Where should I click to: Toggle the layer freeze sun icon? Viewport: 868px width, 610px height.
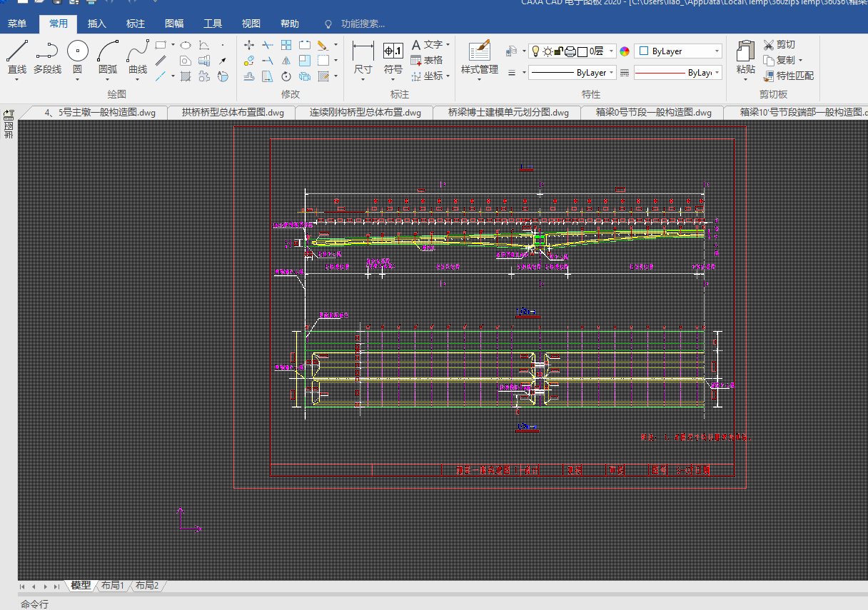pyautogui.click(x=547, y=51)
